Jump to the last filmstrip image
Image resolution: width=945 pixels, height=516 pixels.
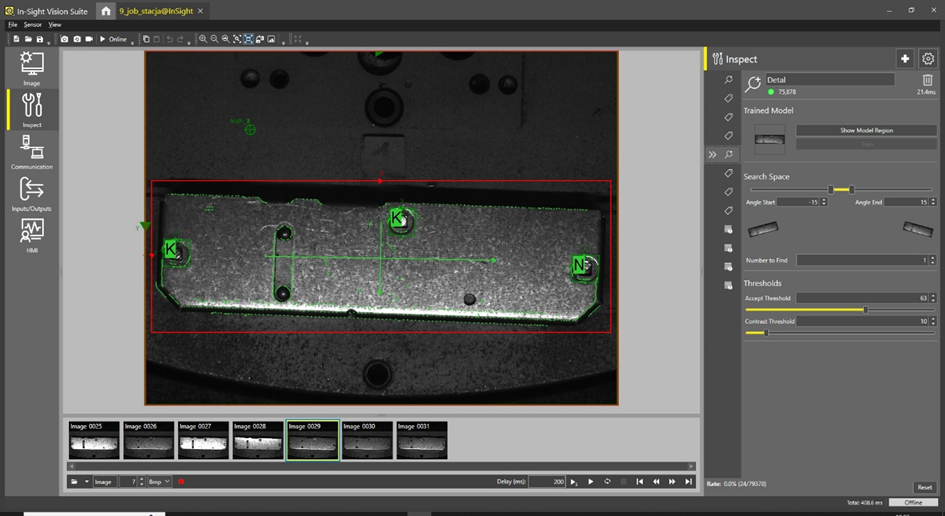click(x=688, y=482)
